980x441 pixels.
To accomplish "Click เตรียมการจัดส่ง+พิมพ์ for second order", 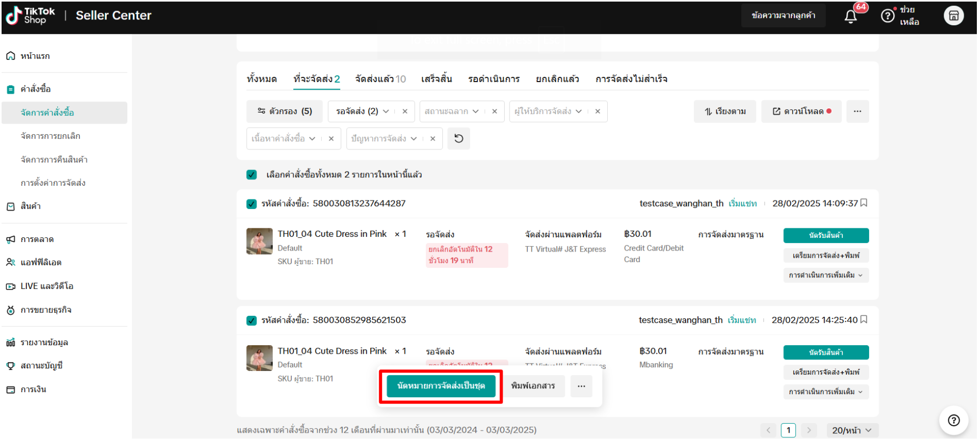I will pos(826,372).
